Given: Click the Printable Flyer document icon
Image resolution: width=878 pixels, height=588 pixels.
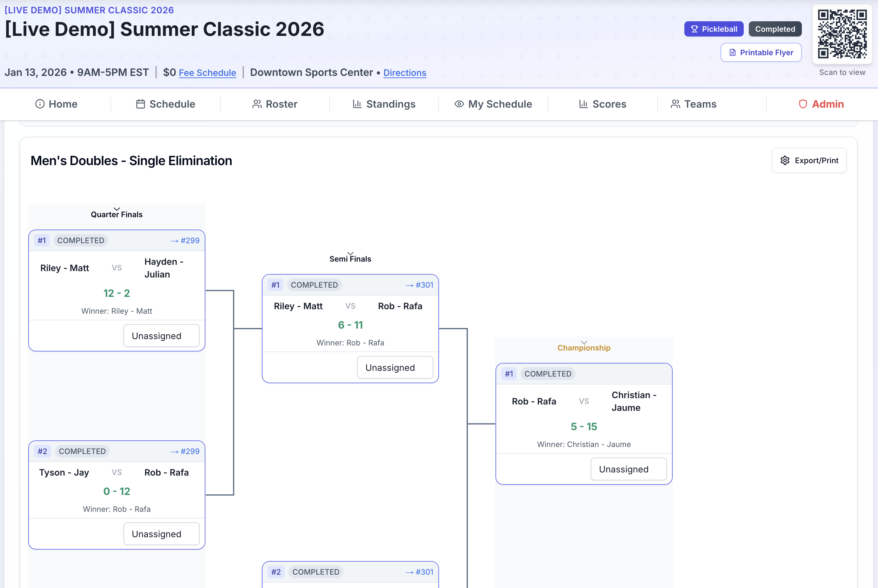Looking at the screenshot, I should [733, 52].
